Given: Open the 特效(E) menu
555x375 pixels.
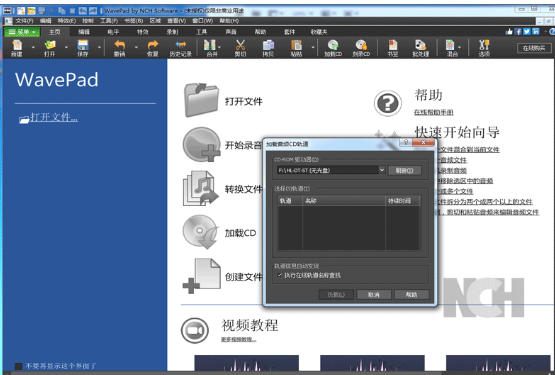Looking at the screenshot, I should coord(67,21).
